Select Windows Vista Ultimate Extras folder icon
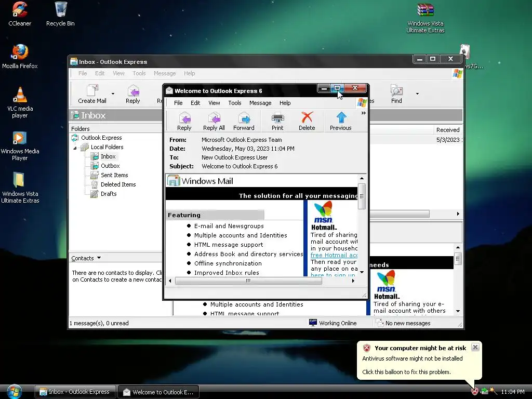This screenshot has height=399, width=532. (20, 188)
